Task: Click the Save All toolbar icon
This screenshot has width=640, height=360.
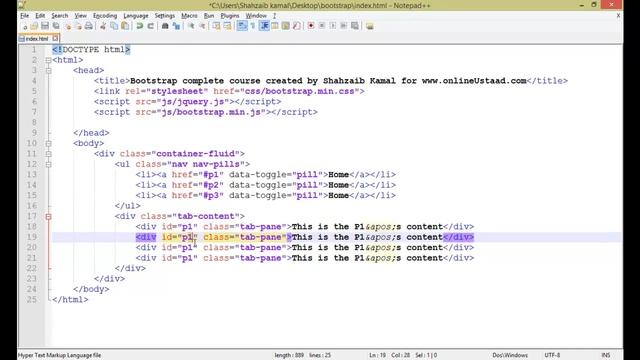Action: 56,26
